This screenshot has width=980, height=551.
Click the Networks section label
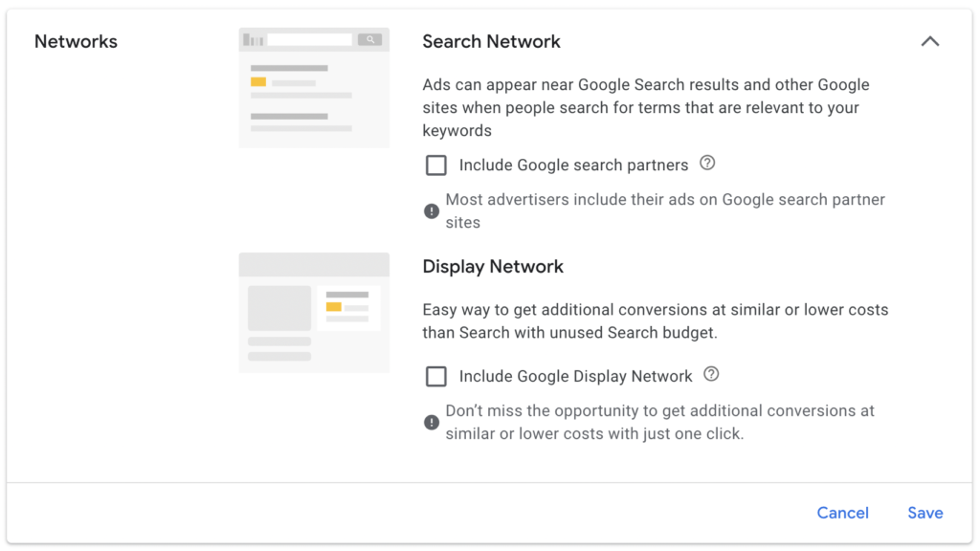[x=76, y=41]
